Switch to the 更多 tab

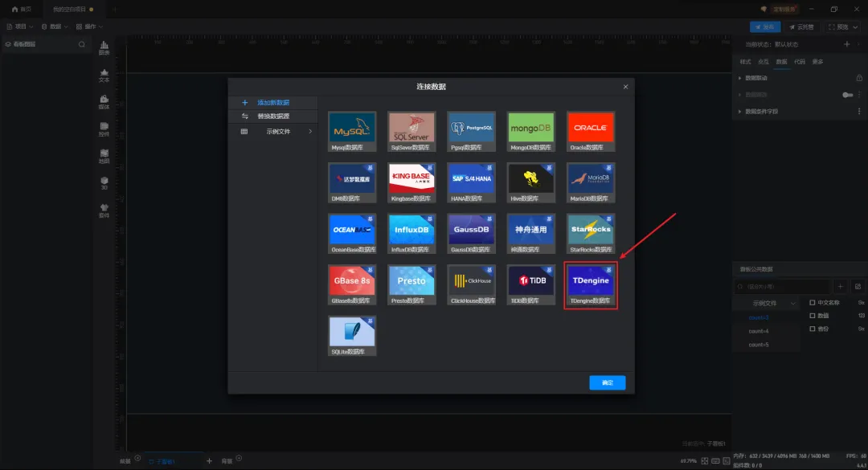pos(817,61)
